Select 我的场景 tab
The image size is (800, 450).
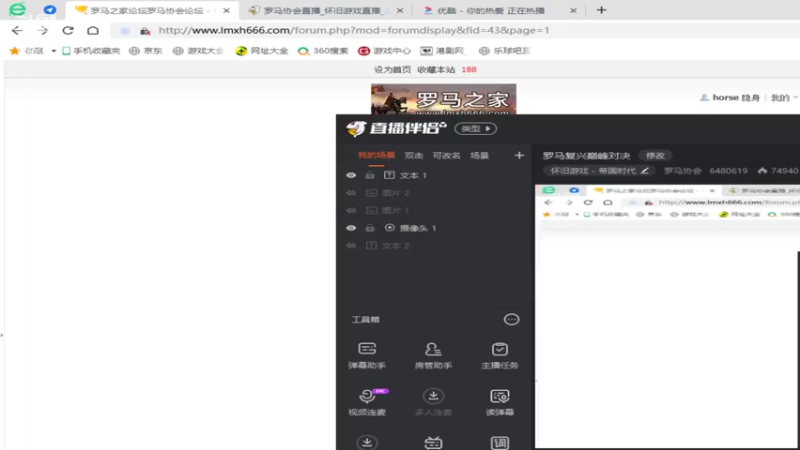tap(376, 156)
